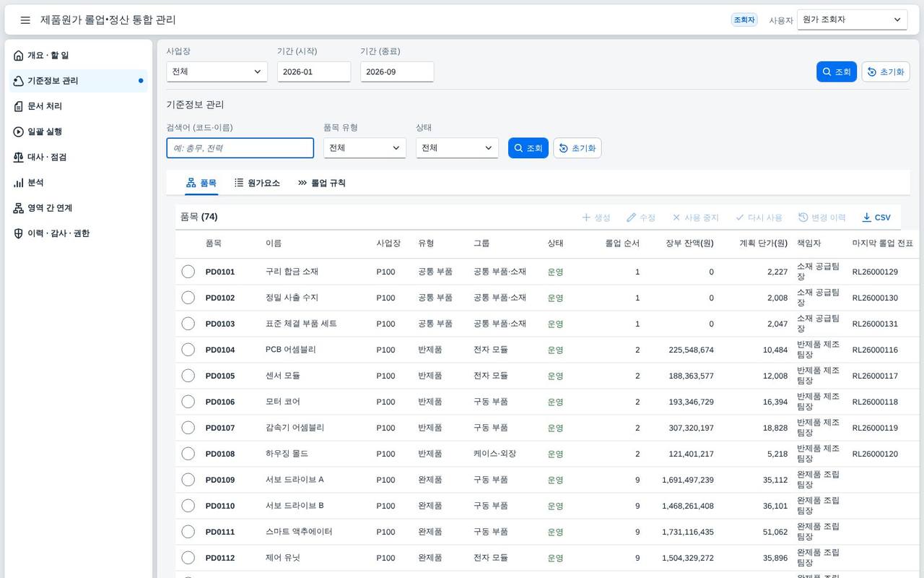
Task: Click the 생성 plus icon
Action: [x=586, y=217]
